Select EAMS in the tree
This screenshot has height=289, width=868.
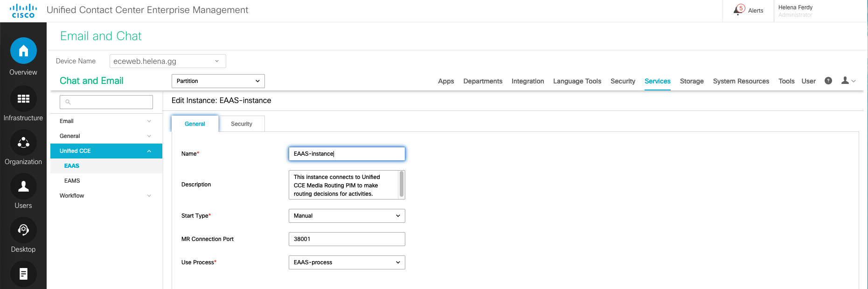[x=72, y=181]
